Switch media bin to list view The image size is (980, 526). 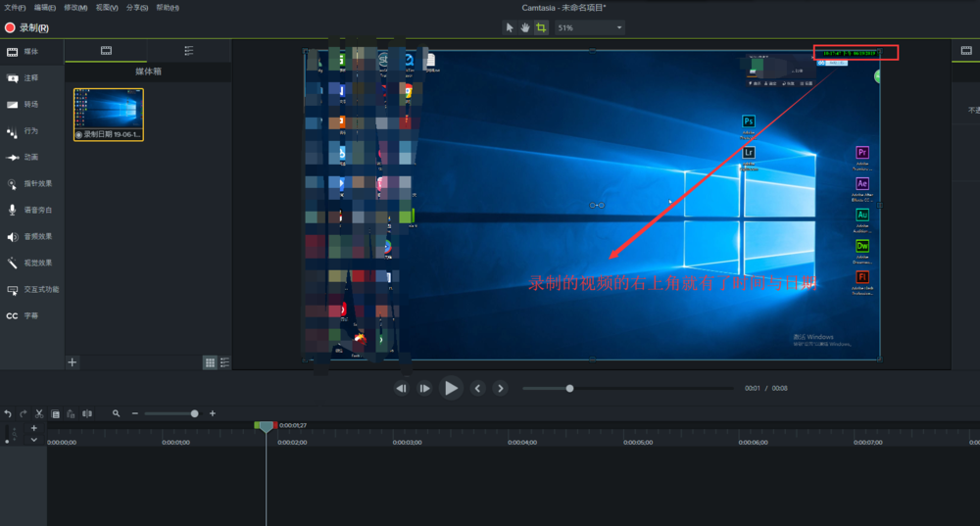coord(224,362)
